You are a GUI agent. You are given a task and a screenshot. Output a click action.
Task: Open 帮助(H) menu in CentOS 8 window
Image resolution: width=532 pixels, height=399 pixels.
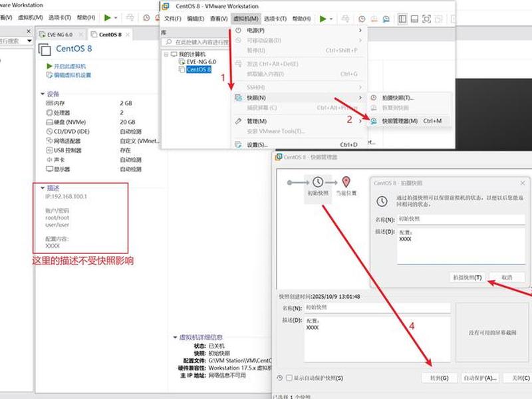(301, 19)
